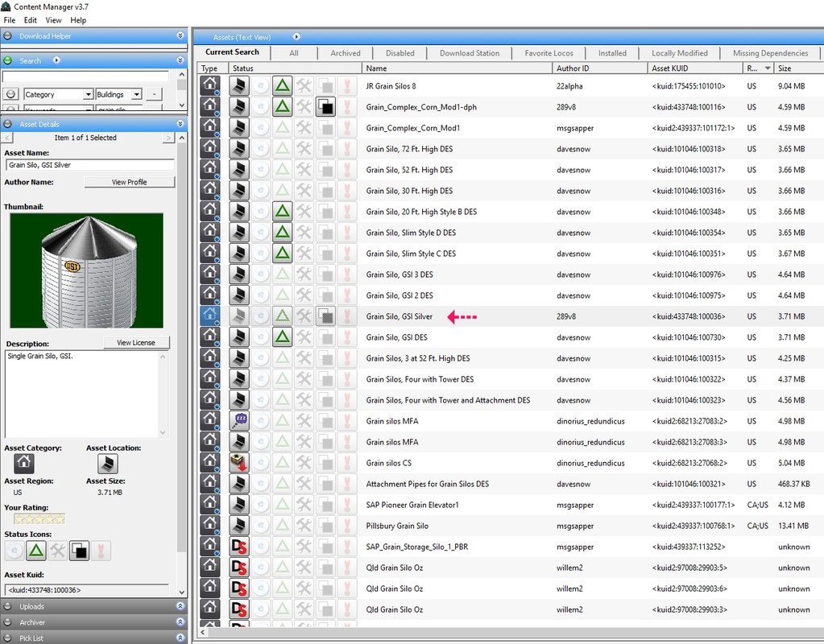
Task: Open the View menu
Action: click(x=54, y=20)
